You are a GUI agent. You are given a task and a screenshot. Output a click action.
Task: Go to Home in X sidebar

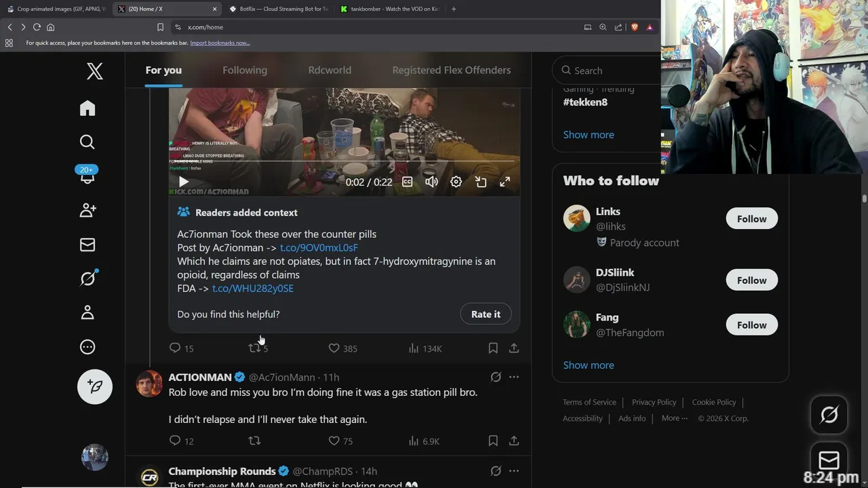(x=87, y=108)
